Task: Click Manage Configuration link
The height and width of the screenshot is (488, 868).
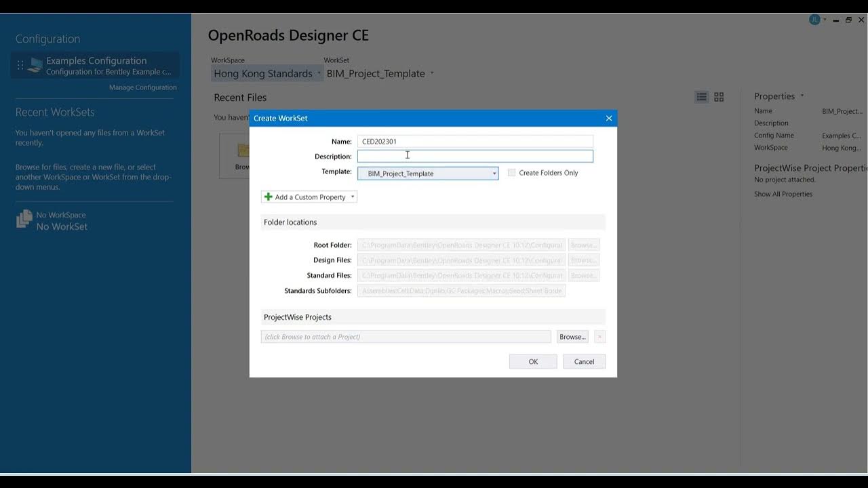Action: click(143, 87)
